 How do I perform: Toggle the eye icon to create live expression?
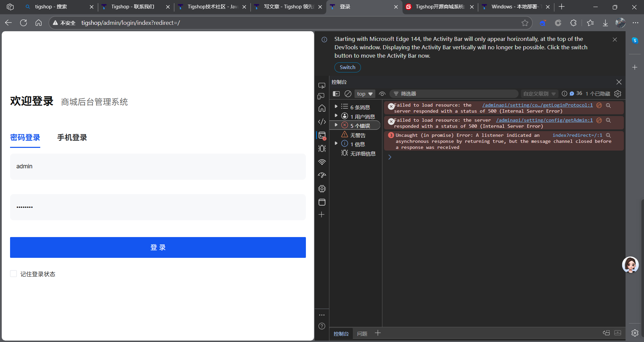(382, 94)
